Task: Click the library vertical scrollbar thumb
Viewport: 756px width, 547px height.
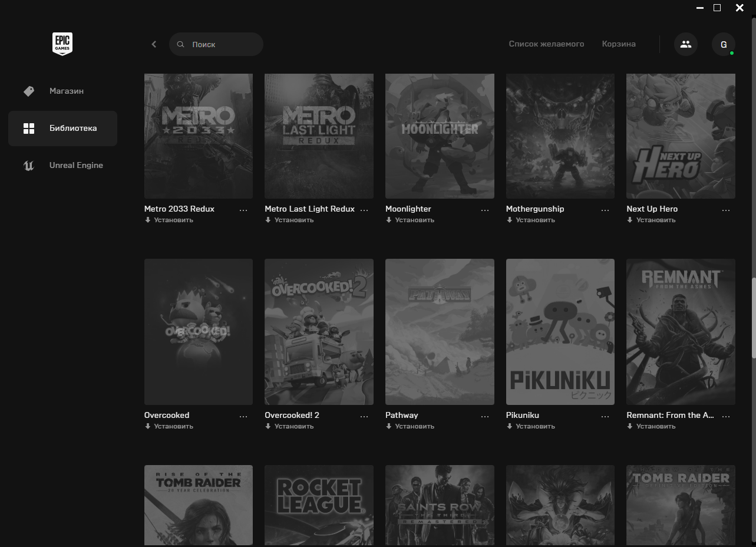Action: click(754, 317)
